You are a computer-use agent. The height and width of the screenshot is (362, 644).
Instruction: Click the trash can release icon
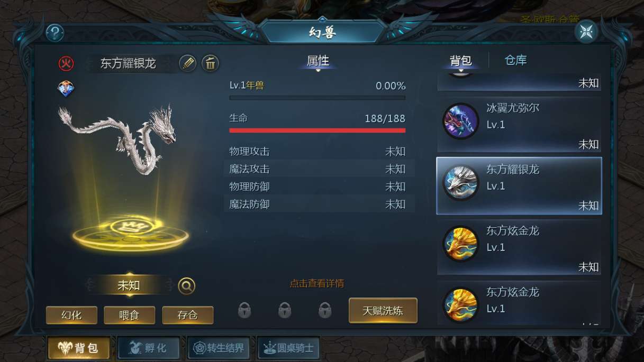[211, 63]
